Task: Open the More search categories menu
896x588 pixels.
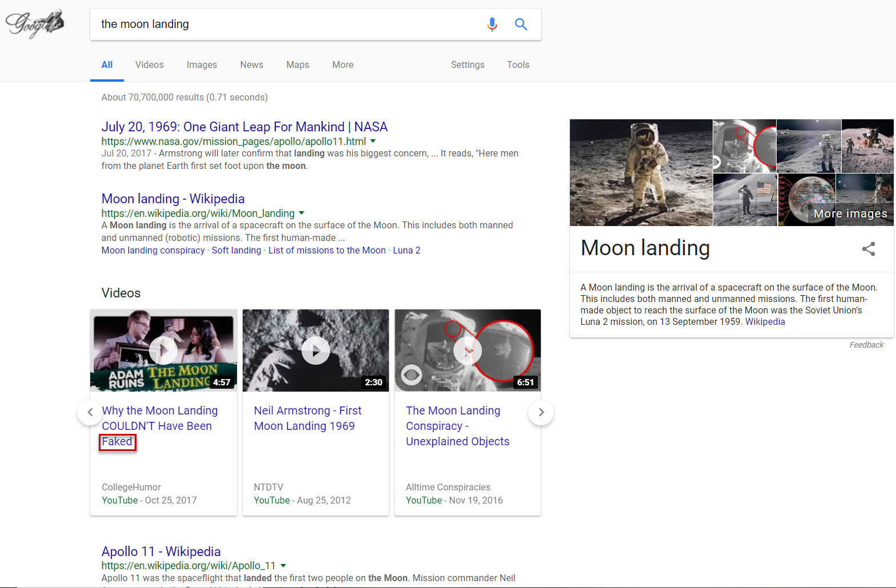Action: click(343, 65)
